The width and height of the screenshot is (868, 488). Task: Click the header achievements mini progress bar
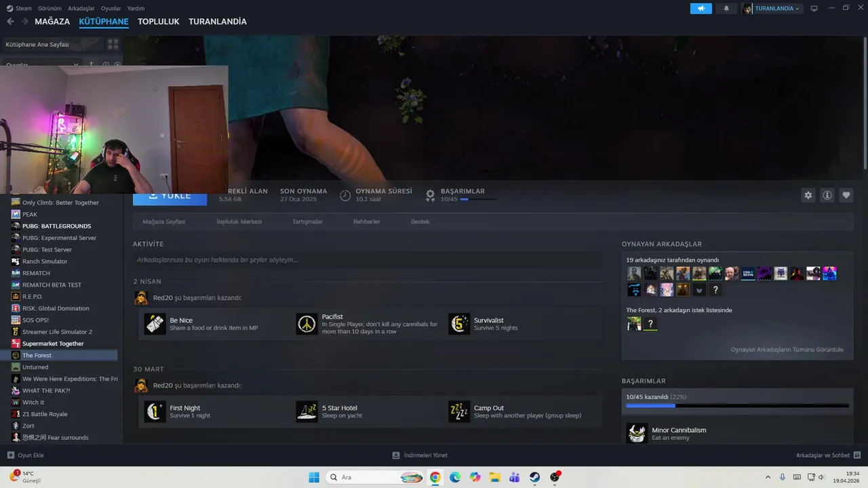point(478,199)
